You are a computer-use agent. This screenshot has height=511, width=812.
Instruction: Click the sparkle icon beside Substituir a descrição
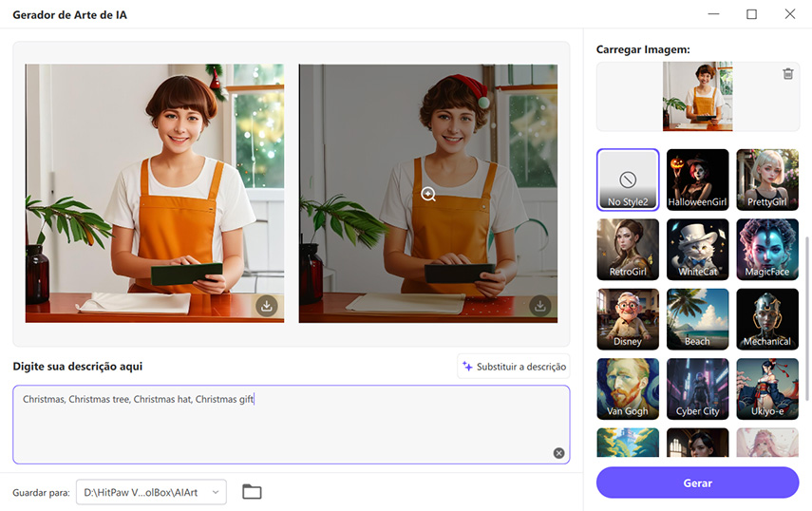(467, 367)
